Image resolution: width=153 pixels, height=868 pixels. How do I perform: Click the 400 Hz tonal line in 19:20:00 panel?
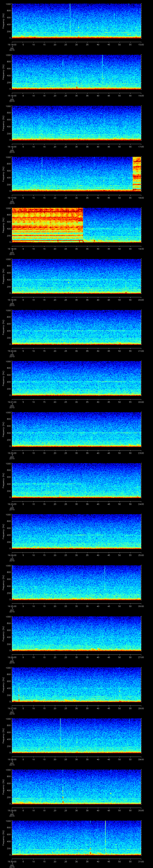tap(76, 331)
